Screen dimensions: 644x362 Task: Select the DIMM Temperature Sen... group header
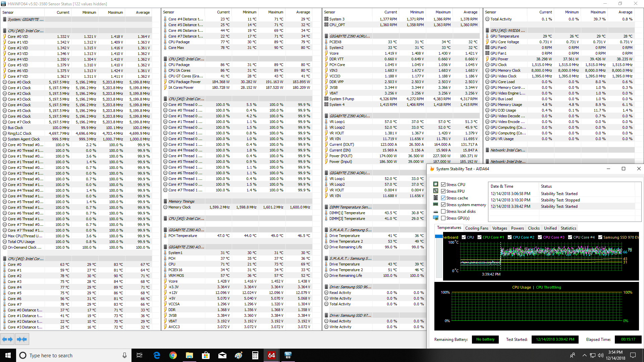coord(374,207)
